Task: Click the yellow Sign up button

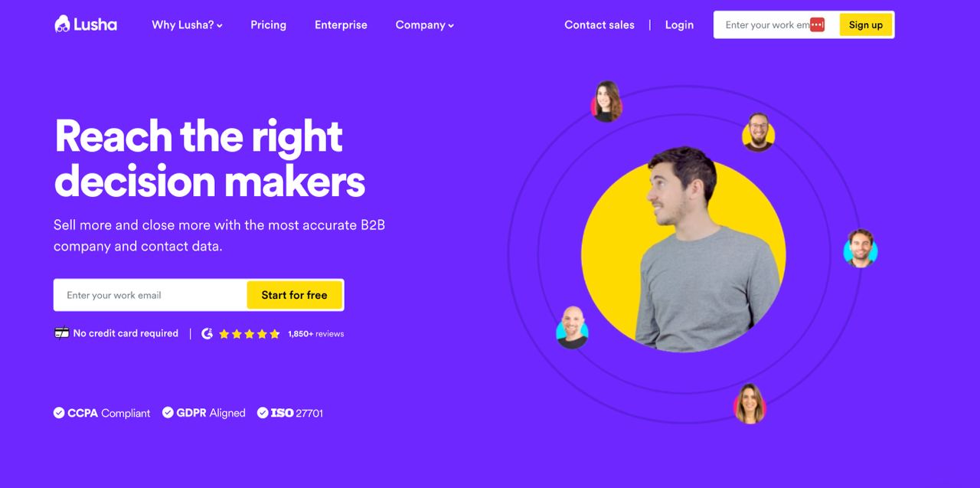Action: point(866,25)
